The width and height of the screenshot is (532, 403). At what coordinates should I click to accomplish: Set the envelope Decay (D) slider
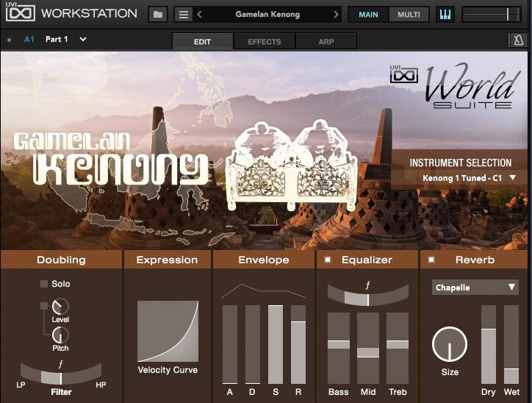[x=253, y=344]
